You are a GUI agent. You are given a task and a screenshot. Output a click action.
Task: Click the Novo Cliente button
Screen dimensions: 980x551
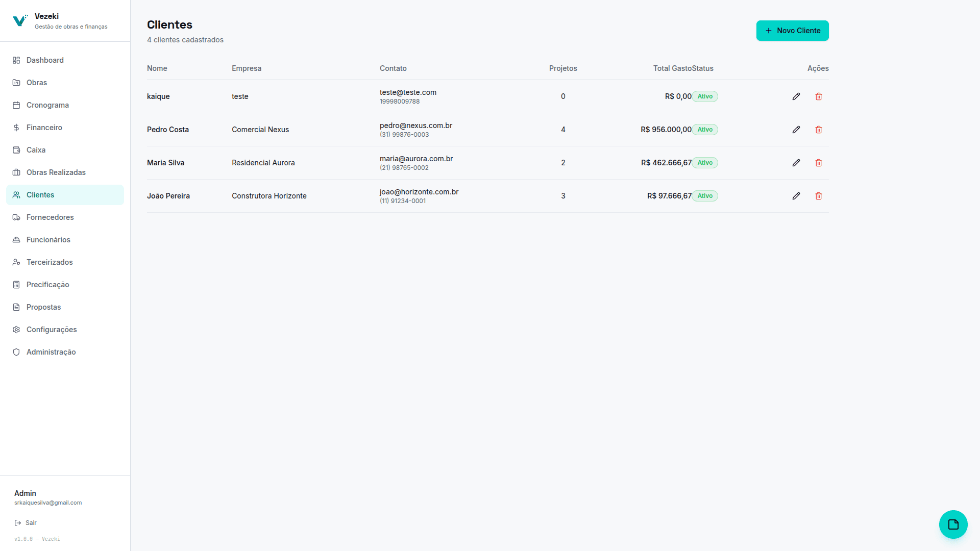pyautogui.click(x=792, y=31)
